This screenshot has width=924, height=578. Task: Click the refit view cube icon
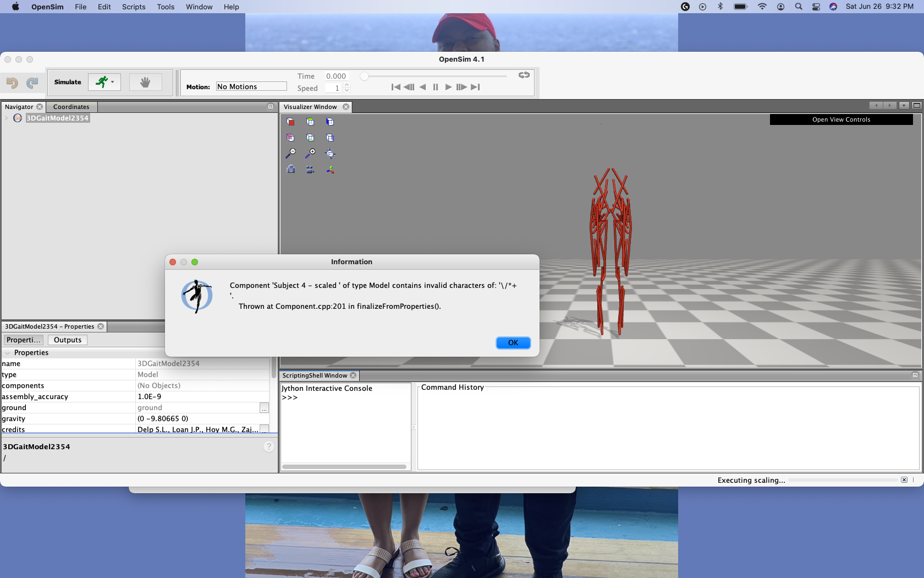click(x=330, y=154)
